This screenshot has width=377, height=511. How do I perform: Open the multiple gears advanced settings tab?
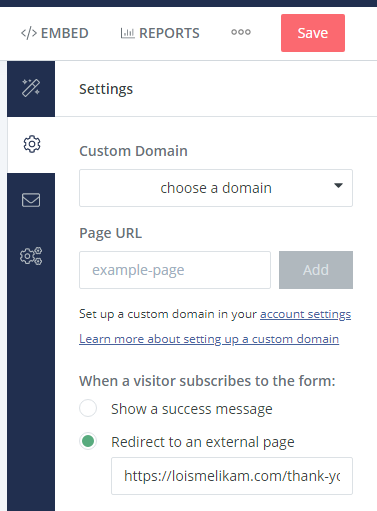point(31,256)
